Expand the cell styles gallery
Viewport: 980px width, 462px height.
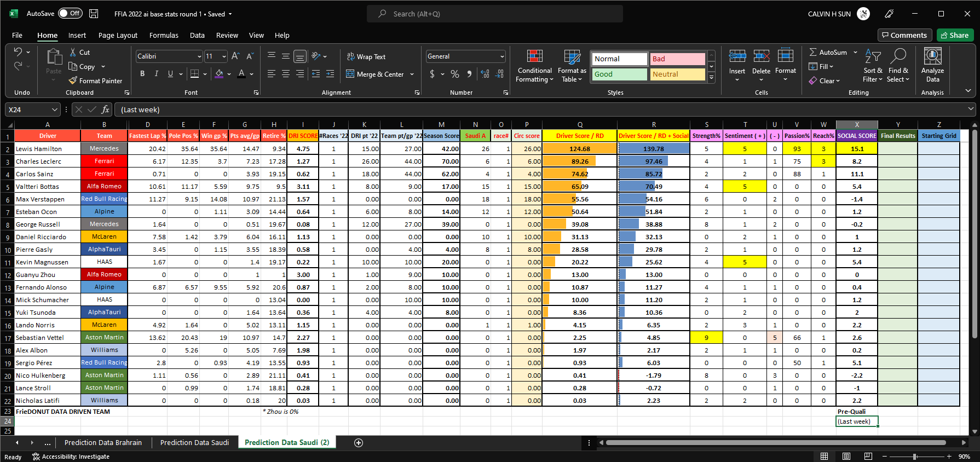coord(712,78)
